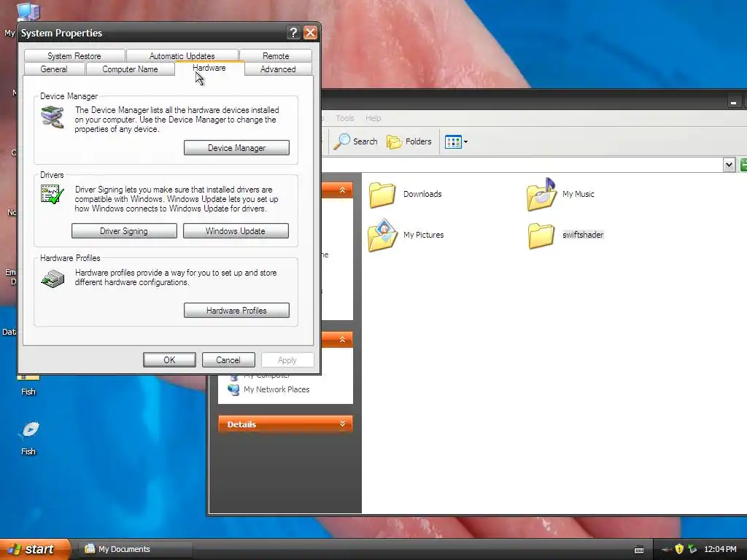Click the taskbar clock showing 12:04 PM

(720, 549)
